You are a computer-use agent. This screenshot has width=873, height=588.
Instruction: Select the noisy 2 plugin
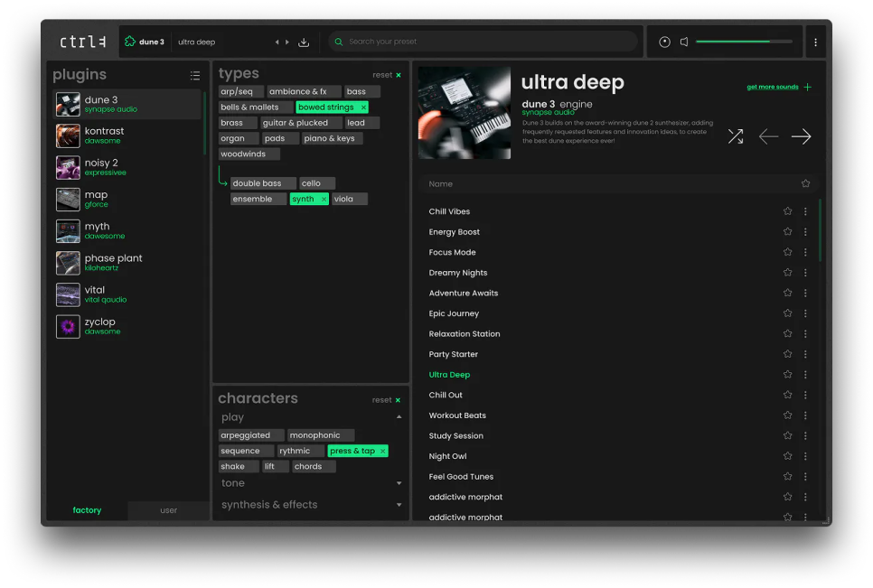[x=127, y=167]
